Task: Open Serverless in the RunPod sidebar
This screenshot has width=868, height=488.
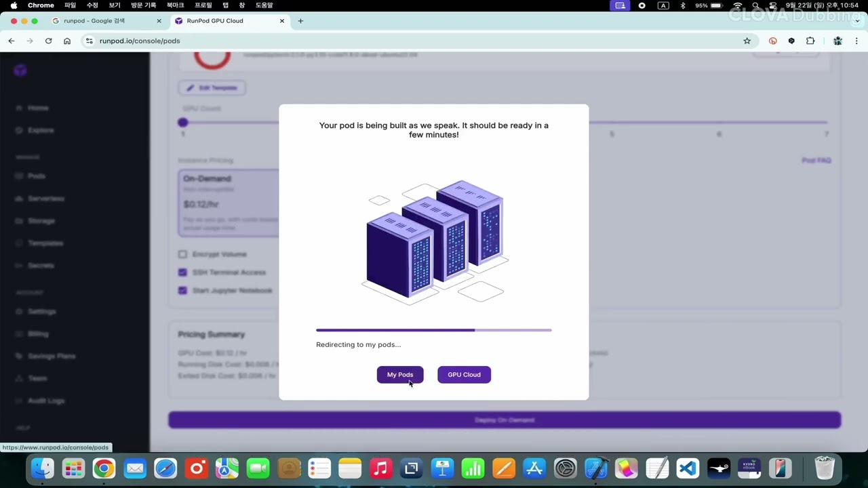Action: tap(46, 199)
